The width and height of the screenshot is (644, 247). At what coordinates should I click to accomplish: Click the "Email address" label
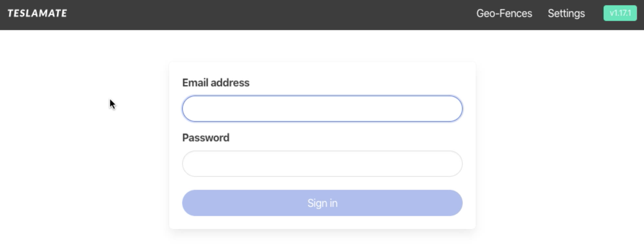[216, 83]
